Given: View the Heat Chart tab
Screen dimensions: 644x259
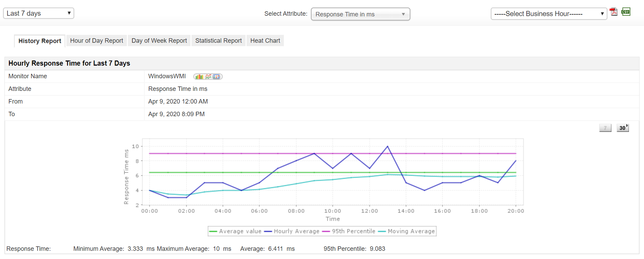Looking at the screenshot, I should pyautogui.click(x=265, y=41).
